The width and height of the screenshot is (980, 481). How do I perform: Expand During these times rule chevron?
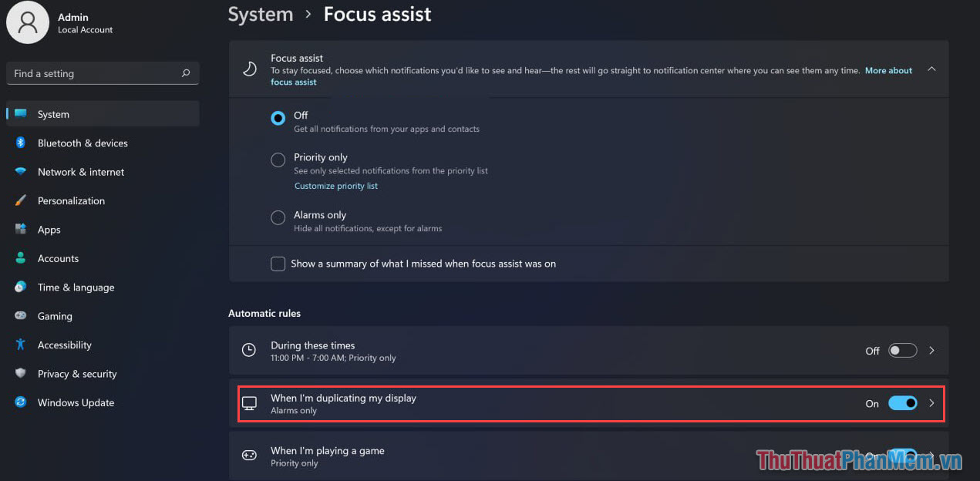931,351
